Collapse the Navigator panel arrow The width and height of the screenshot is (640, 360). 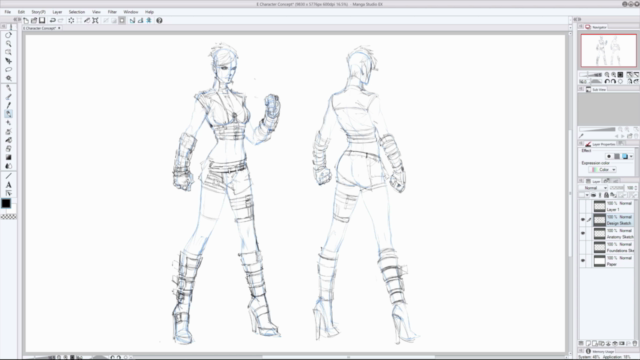coord(581,27)
